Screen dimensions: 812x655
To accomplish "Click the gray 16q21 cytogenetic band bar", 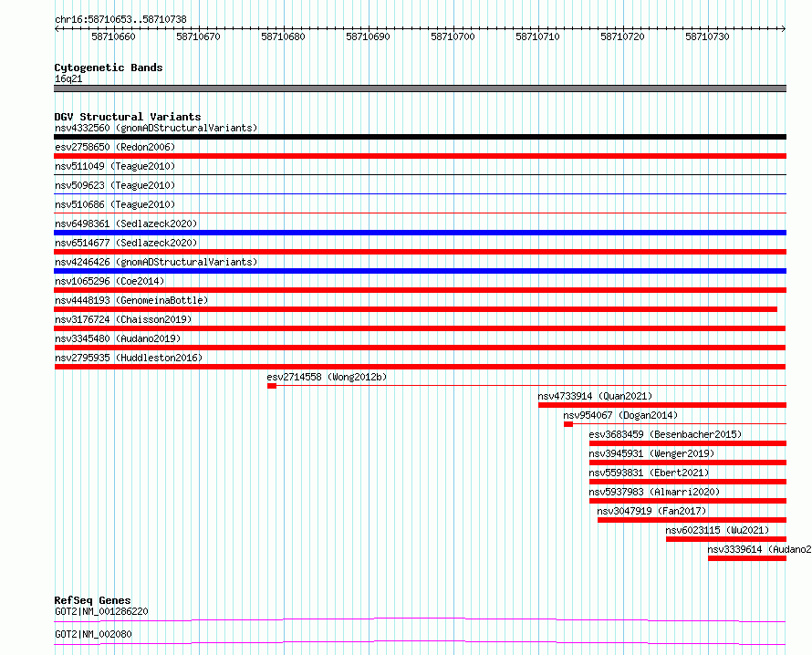I will tap(420, 88).
